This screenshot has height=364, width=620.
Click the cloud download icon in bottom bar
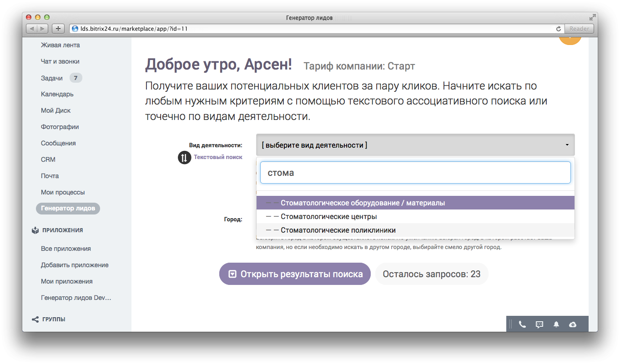pos(573,324)
